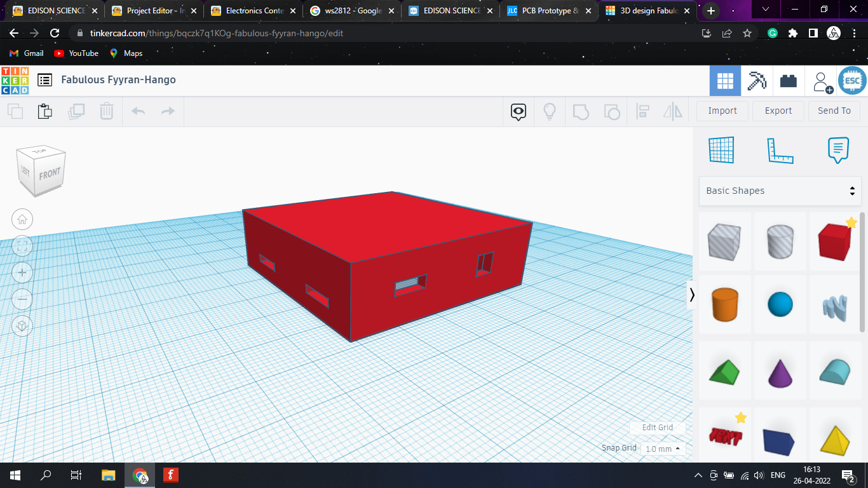The image size is (868, 488).
Task: Select the red Box shape
Action: 834,241
